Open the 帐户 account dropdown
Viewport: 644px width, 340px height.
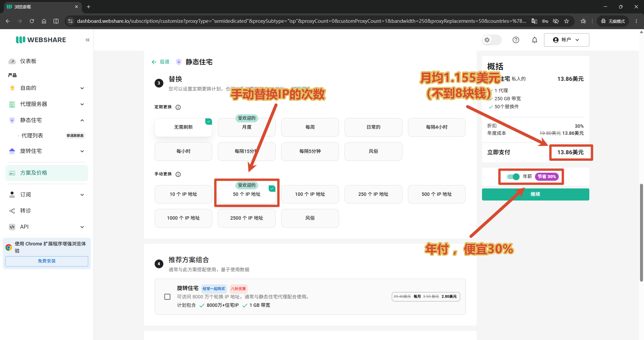567,40
